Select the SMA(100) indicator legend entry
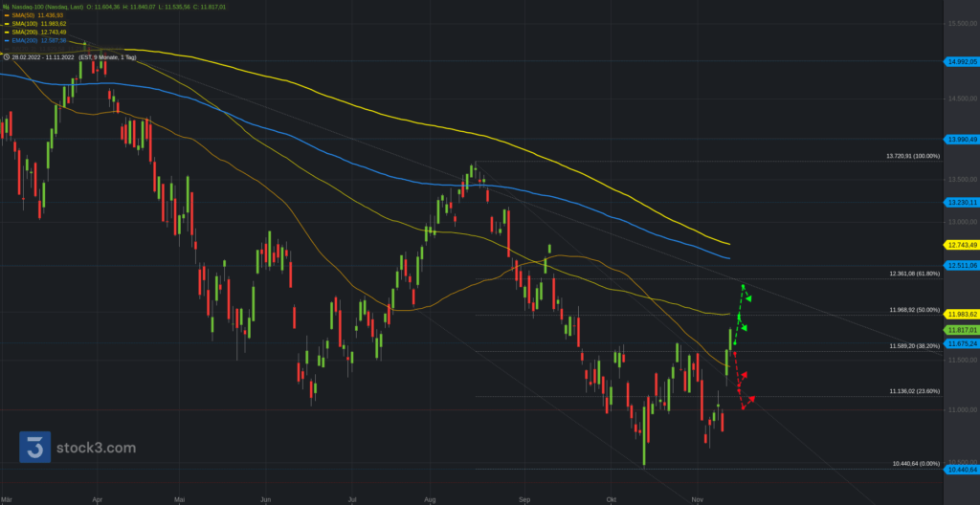The image size is (980, 505). click(39, 24)
